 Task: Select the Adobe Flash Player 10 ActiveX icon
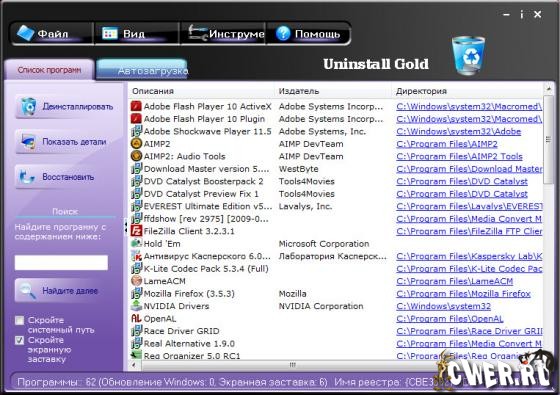[136, 106]
